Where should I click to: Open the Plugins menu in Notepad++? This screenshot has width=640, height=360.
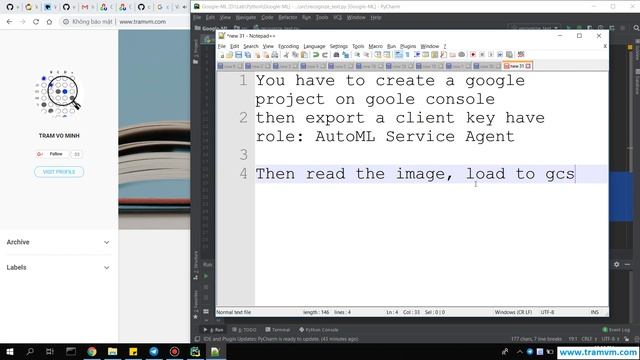click(408, 46)
